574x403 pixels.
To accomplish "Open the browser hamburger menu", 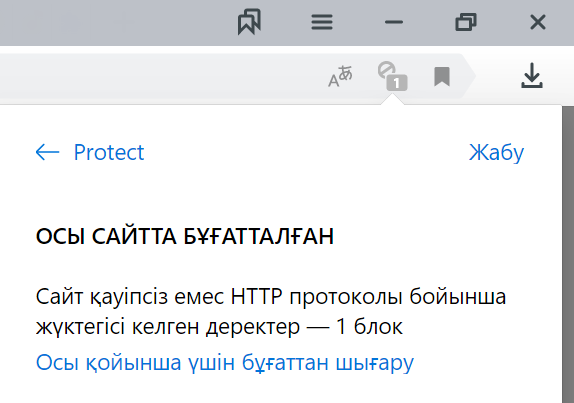I will point(322,22).
